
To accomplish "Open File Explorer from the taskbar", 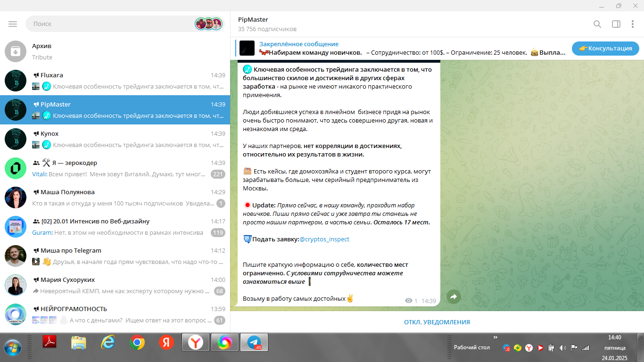I will click(79, 342).
